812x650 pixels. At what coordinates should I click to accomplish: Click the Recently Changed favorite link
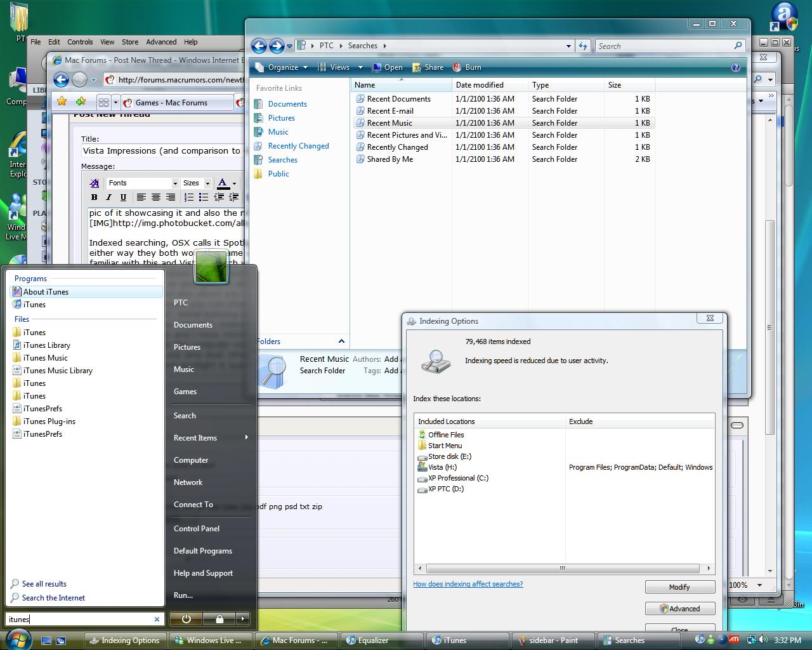pyautogui.click(x=298, y=146)
